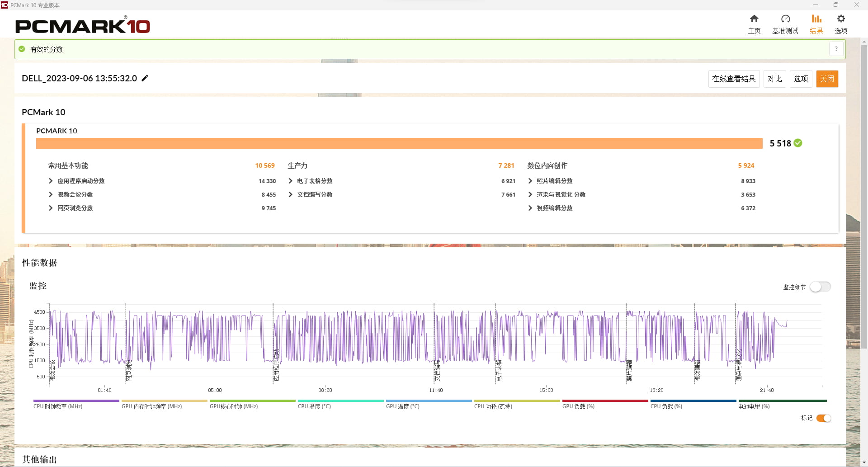Image resolution: width=868 pixels, height=467 pixels.
Task: Click the 14 330 app start-up score
Action: (267, 181)
